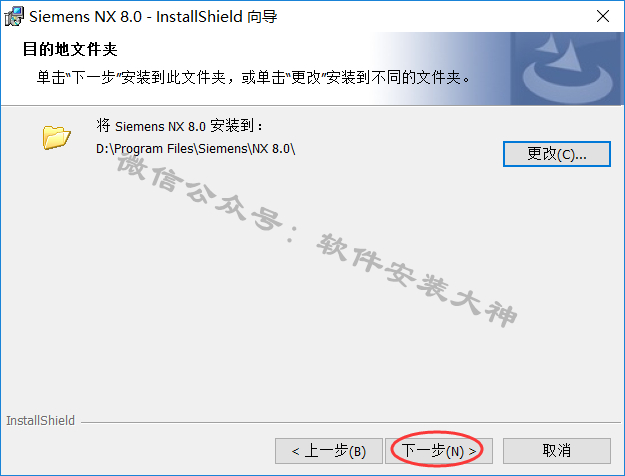625x476 pixels.
Task: Click the less-than arrow on 上一步 button
Action: [295, 452]
